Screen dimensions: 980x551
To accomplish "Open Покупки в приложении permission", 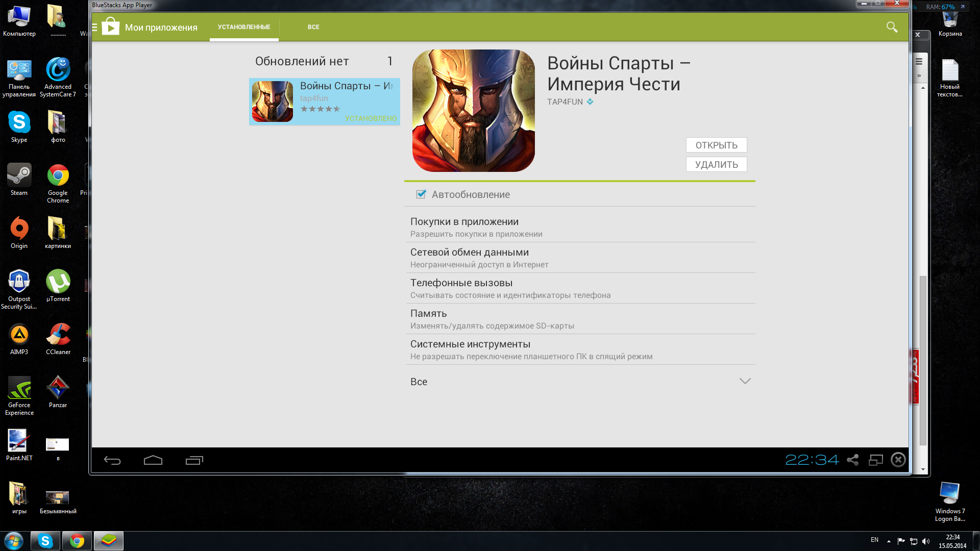I will pyautogui.click(x=580, y=227).
